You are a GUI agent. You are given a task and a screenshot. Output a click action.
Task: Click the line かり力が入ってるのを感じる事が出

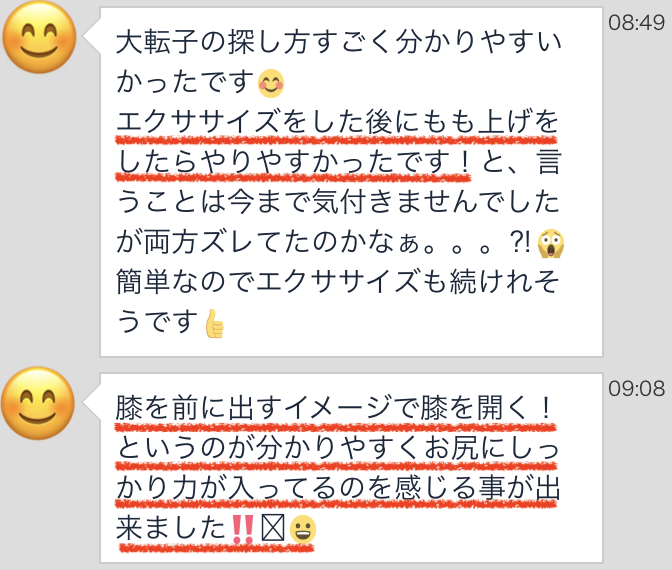[x=338, y=488]
